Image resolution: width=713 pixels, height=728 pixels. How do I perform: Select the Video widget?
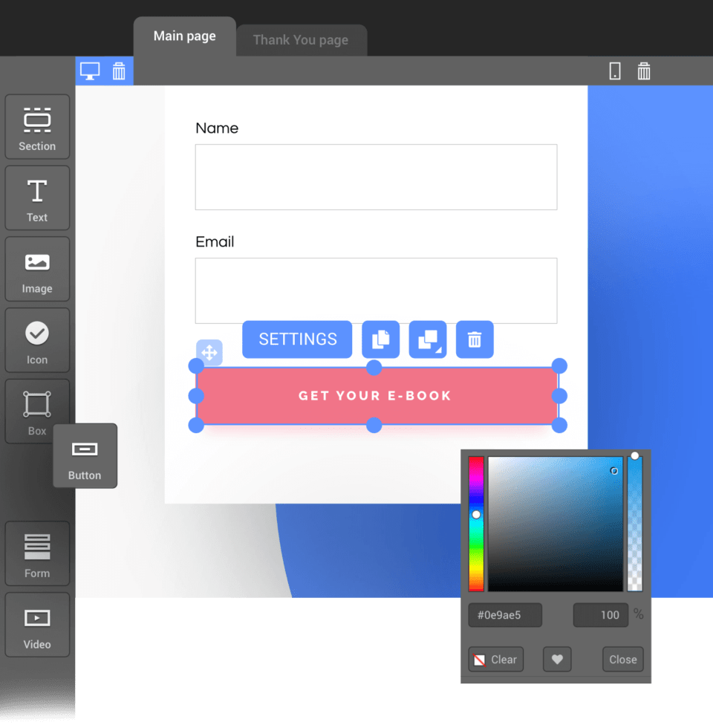click(x=37, y=625)
